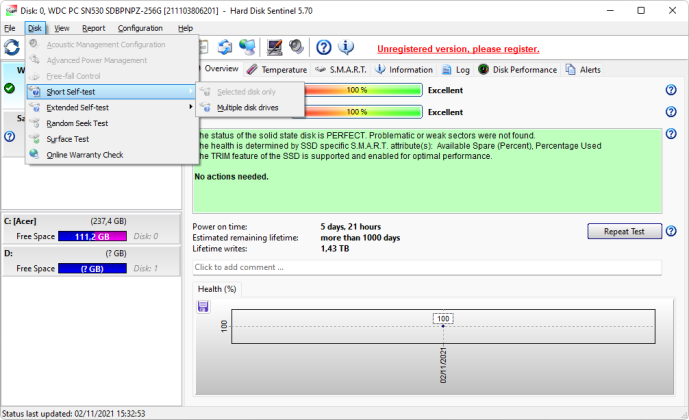Switch to the Overview tab
This screenshot has width=689, height=420.
pyautogui.click(x=220, y=69)
